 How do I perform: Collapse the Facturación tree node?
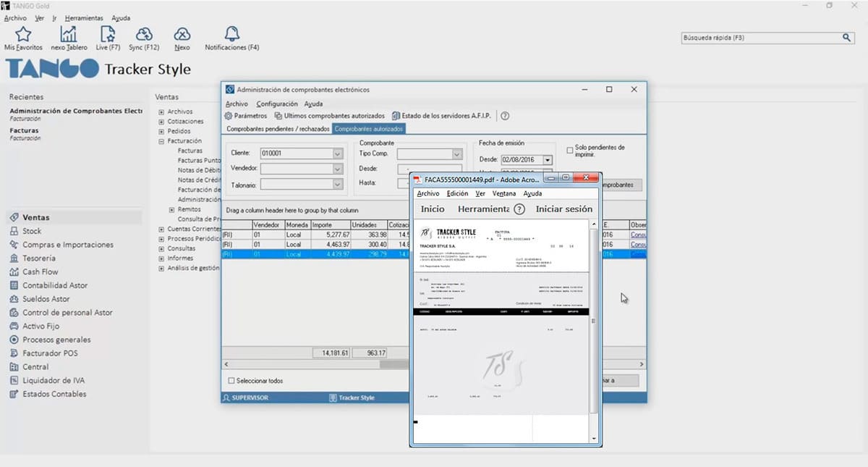(x=161, y=141)
